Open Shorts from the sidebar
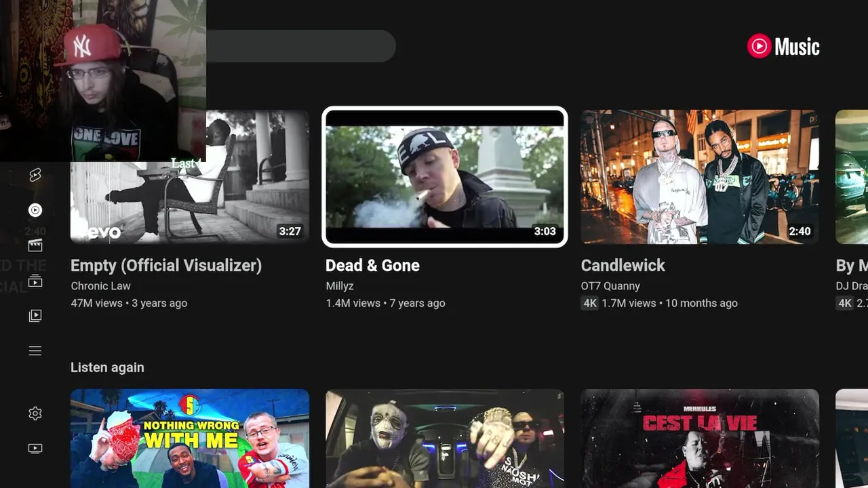 [35, 176]
